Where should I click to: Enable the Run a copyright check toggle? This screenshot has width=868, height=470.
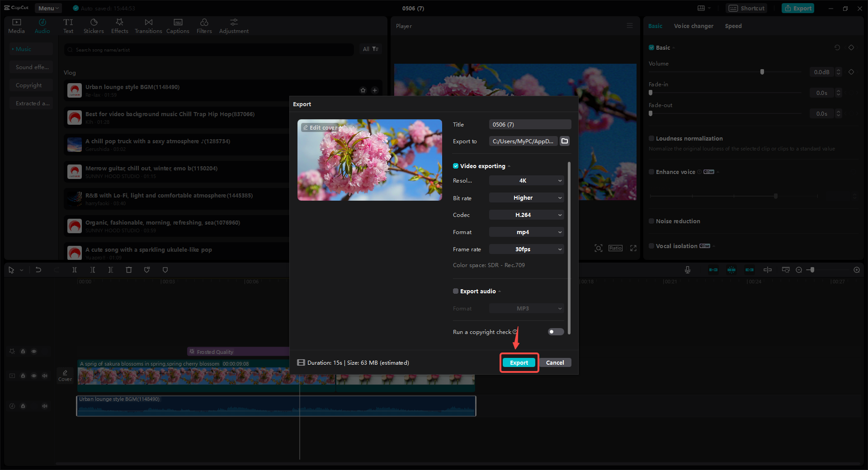555,332
